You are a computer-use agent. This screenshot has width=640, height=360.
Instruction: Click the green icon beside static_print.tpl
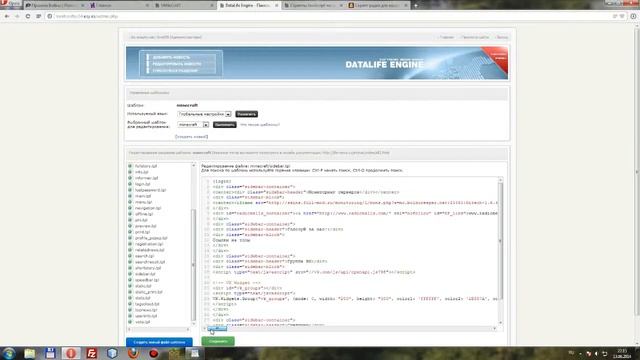coord(130,292)
